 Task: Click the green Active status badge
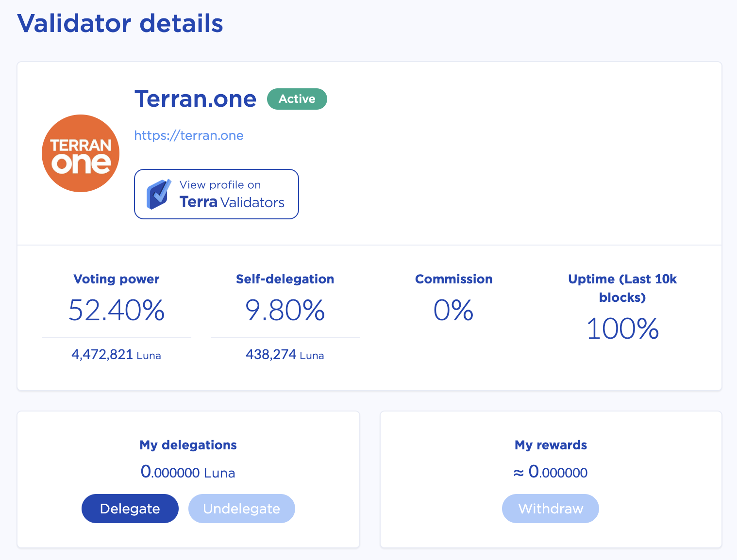pyautogui.click(x=297, y=99)
